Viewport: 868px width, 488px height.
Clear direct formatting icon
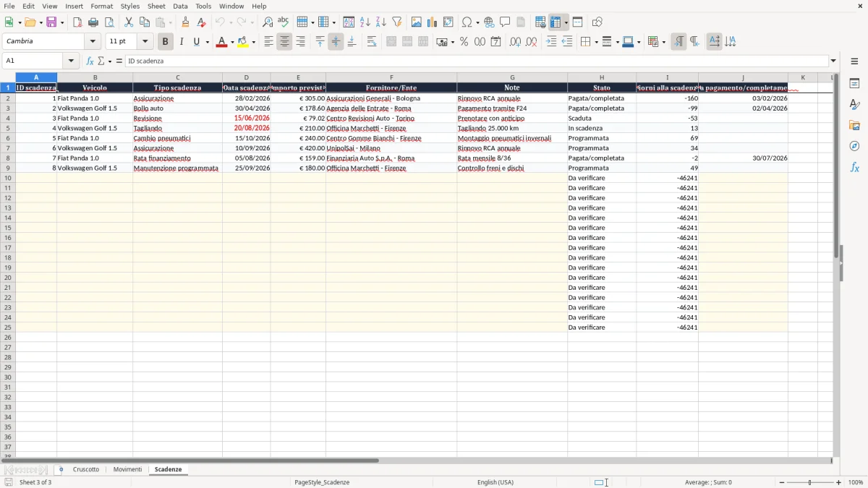(x=202, y=22)
